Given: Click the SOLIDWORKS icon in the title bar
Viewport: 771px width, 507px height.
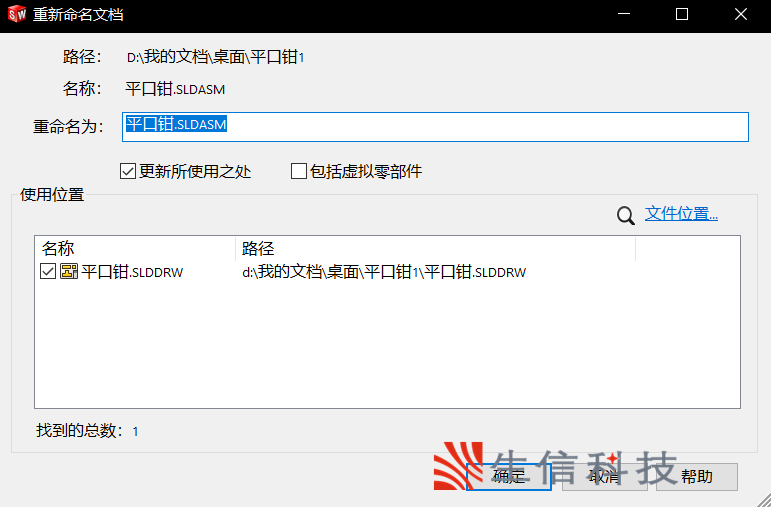Looking at the screenshot, I should pyautogui.click(x=16, y=15).
